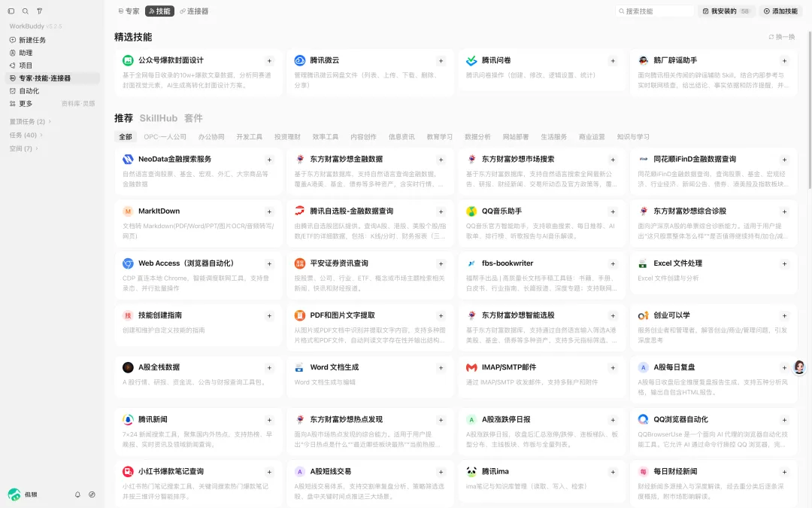Add the 腾讯问卷 skill
The image size is (812, 508).
point(613,61)
